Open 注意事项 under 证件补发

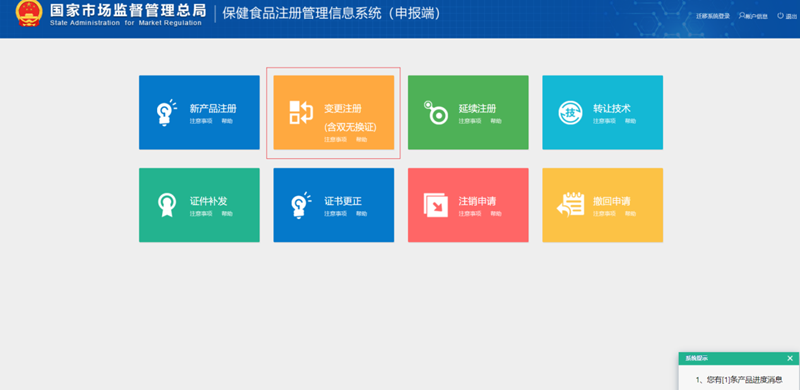(x=201, y=214)
